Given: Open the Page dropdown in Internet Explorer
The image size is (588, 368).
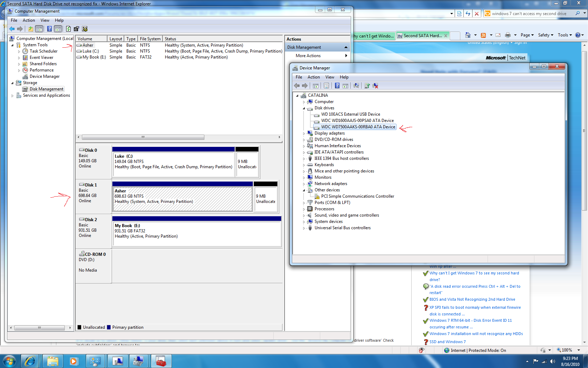Looking at the screenshot, I should [527, 35].
